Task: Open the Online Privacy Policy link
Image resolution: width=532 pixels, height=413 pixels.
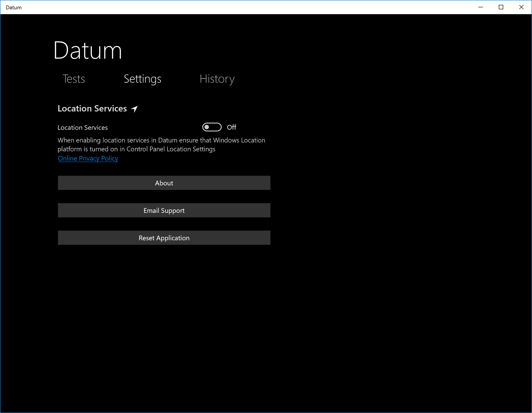Action: tap(88, 158)
